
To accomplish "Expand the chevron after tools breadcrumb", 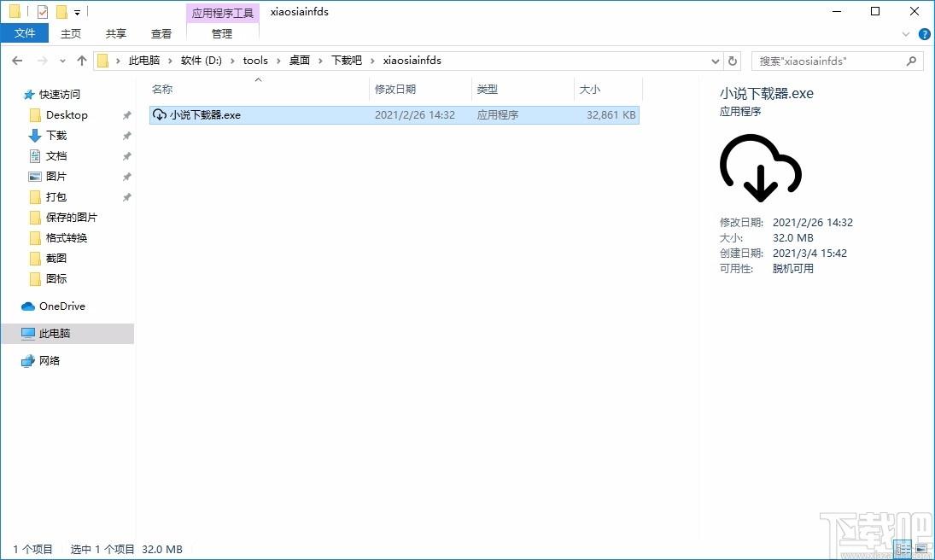I will [278, 61].
